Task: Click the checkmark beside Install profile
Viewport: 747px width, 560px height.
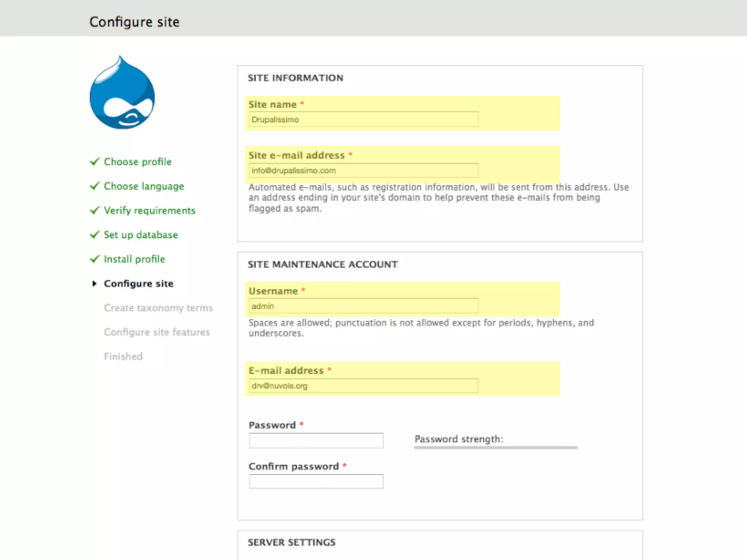Action: coord(95,259)
